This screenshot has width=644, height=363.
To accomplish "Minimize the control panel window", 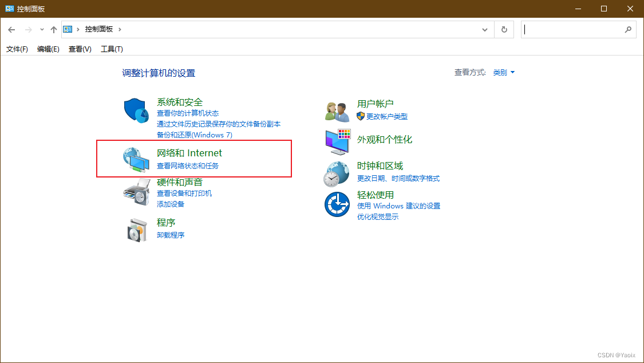I will (578, 9).
